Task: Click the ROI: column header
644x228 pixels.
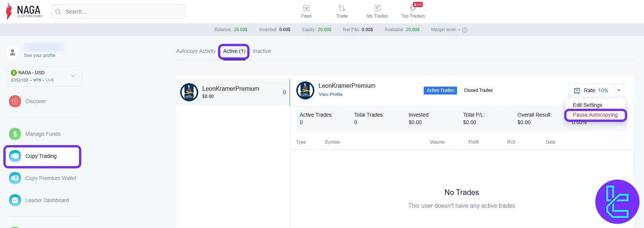Action: pos(511,142)
